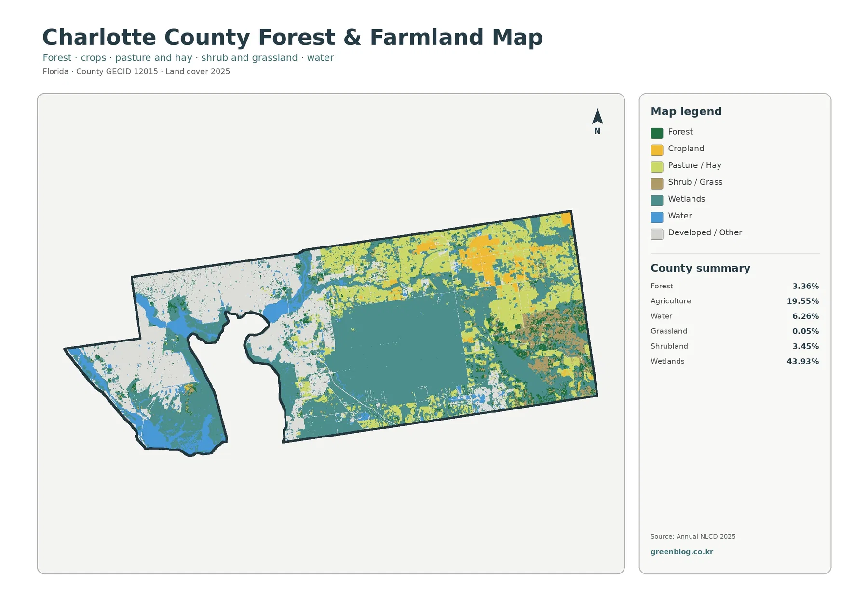
Task: Click the 'Wetlands' summary row label
Action: [667, 361]
